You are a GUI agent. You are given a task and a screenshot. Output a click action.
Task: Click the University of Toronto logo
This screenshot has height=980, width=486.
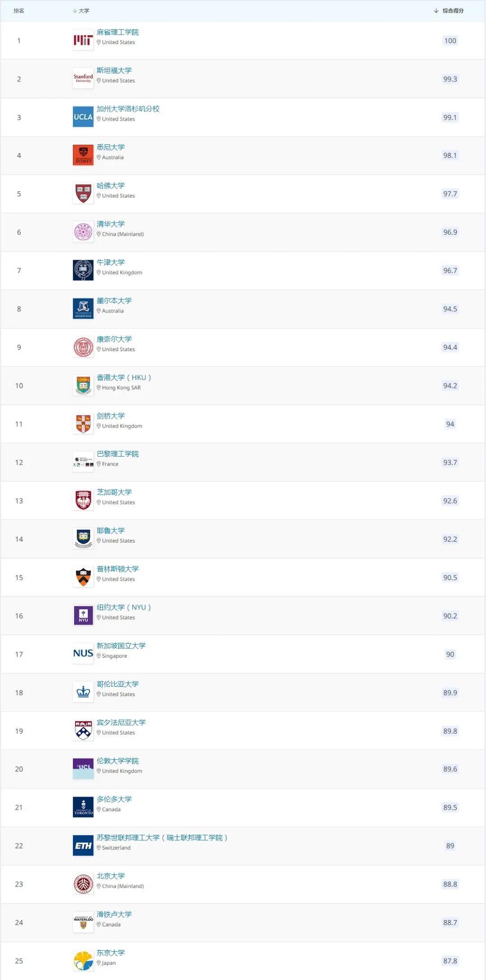(x=83, y=807)
